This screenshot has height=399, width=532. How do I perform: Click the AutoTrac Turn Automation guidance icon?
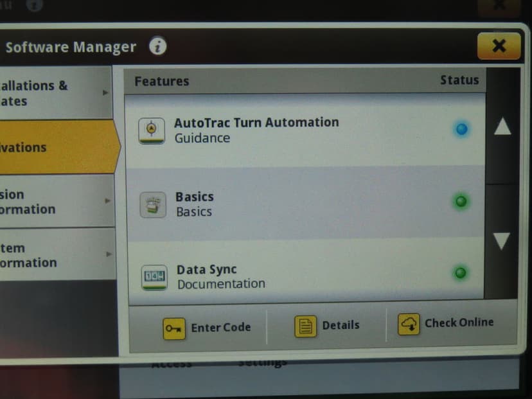click(x=152, y=130)
